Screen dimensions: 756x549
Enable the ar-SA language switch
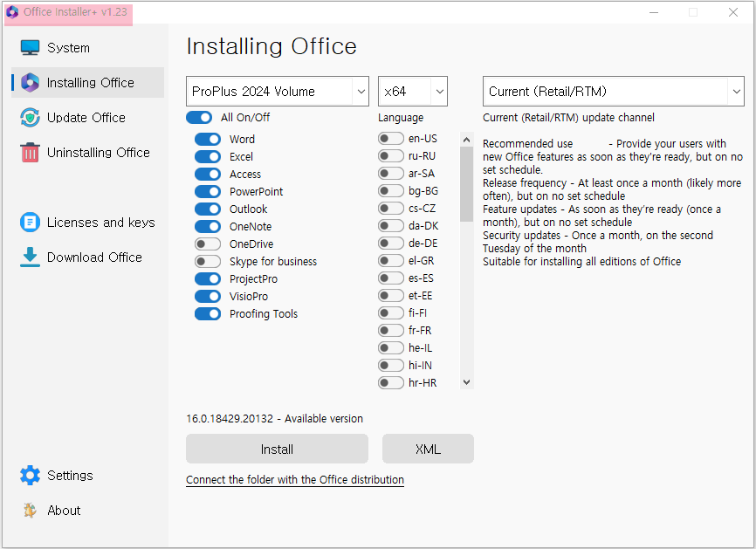pyautogui.click(x=391, y=173)
